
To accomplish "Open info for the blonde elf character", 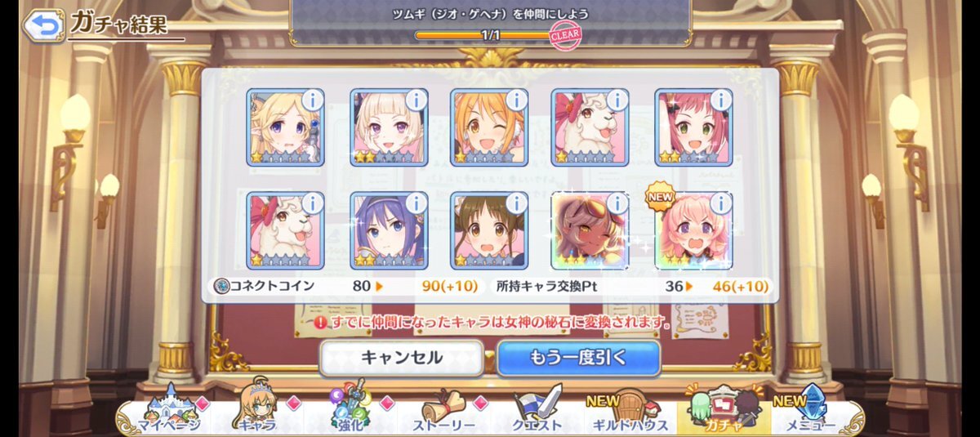I will coord(312,100).
